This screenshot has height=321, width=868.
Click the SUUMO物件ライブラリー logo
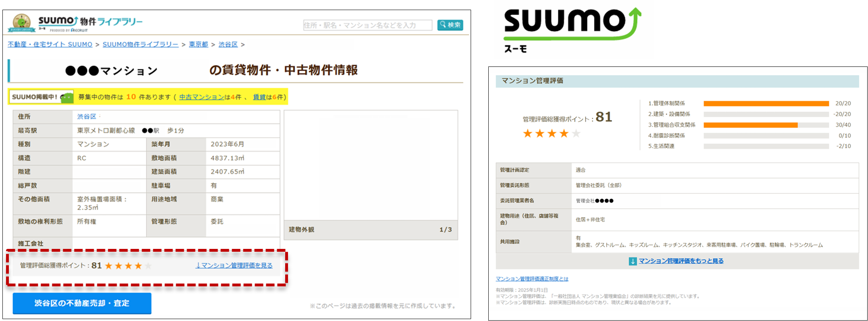pos(76,23)
